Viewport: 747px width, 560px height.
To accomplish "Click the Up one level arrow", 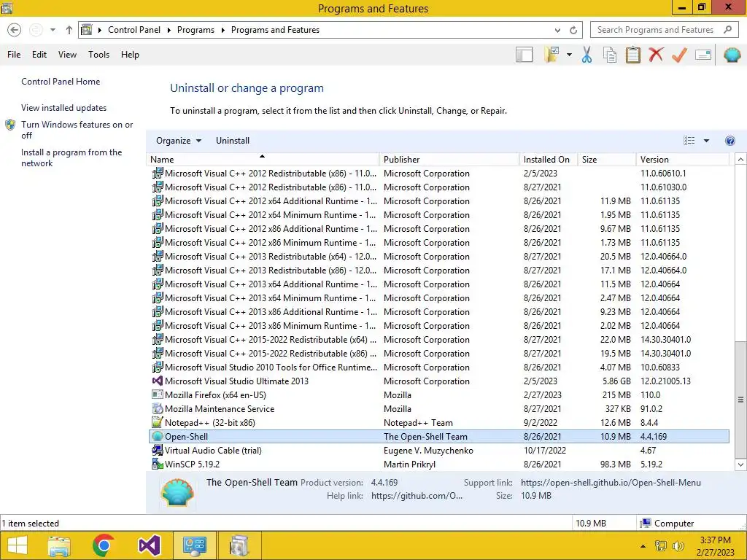I will coord(69,30).
